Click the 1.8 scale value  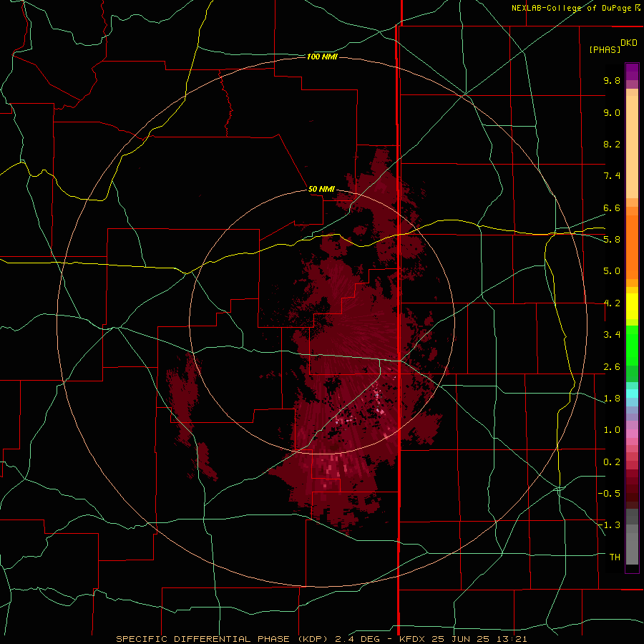(x=612, y=399)
